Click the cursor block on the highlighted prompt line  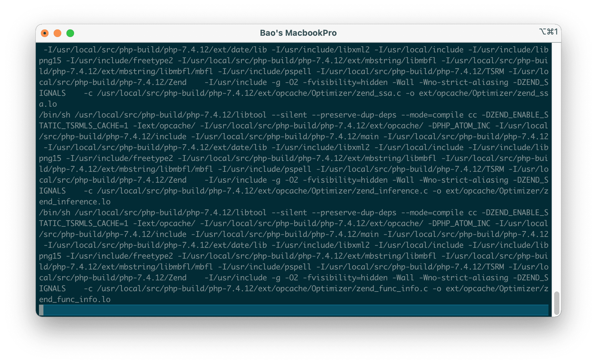tap(41, 310)
